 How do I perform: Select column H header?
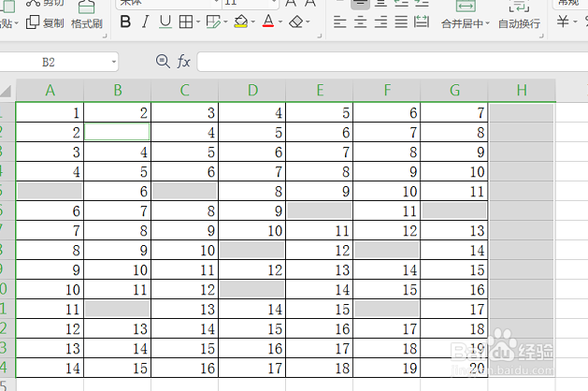pos(522,91)
